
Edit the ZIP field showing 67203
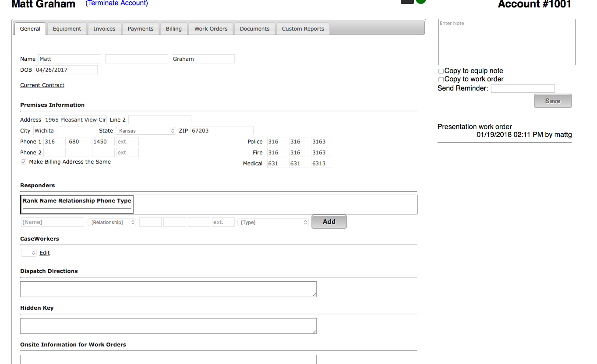[x=222, y=130]
